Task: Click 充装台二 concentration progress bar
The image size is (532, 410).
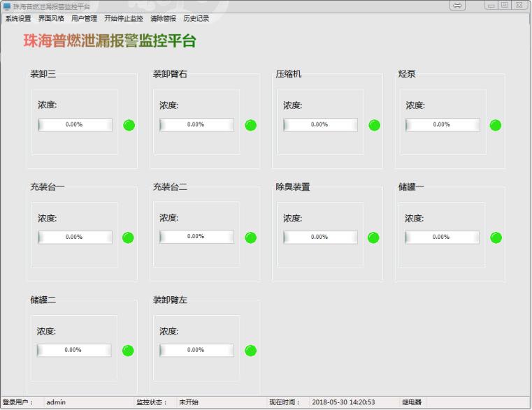Action: pyautogui.click(x=196, y=236)
